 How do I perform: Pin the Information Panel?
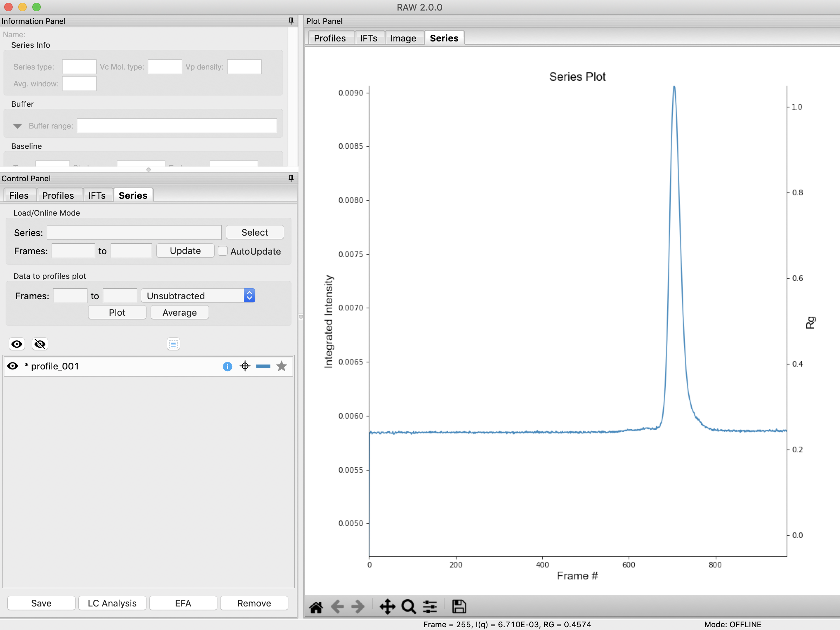pyautogui.click(x=291, y=21)
